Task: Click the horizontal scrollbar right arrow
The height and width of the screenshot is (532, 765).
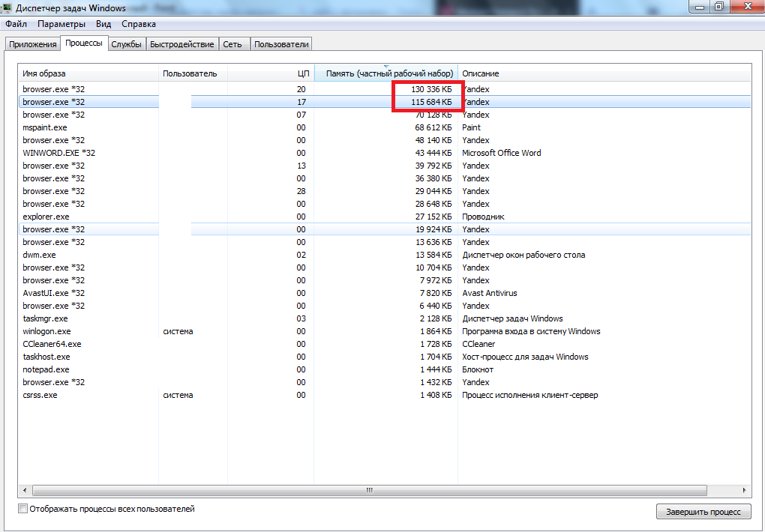Action: pos(745,490)
